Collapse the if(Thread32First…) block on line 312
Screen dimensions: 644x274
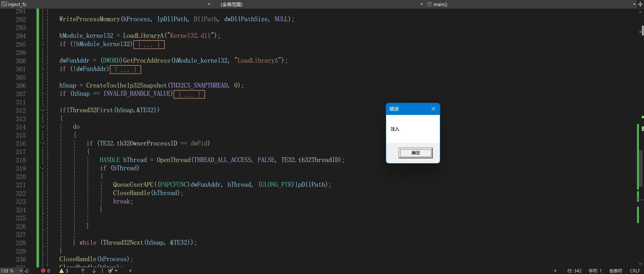(x=43, y=110)
